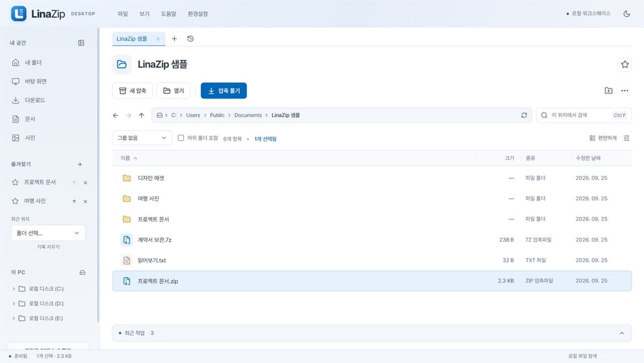
Task: Click 로컬 워크스페이스 indicator
Action: [x=588, y=14]
